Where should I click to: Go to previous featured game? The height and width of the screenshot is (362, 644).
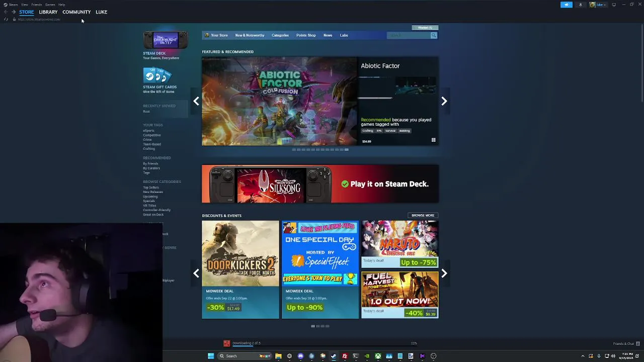click(x=196, y=101)
